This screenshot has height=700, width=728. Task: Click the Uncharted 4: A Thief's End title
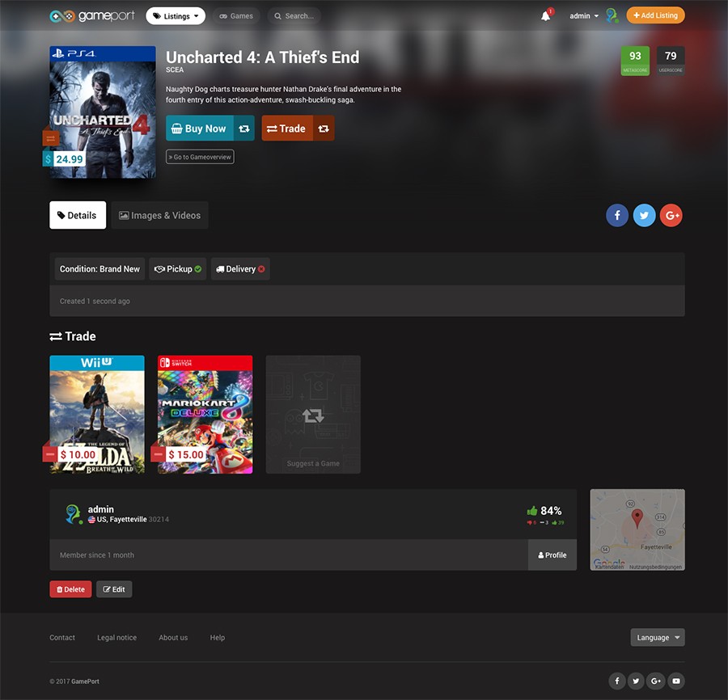click(x=262, y=57)
